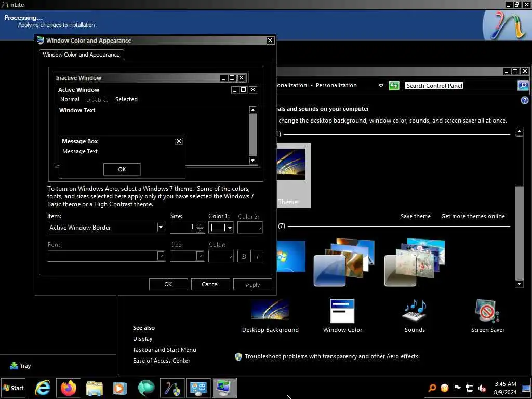Screen dimensions: 532x399
Task: Open Internet Explorer from the taskbar
Action: [x=43, y=388]
